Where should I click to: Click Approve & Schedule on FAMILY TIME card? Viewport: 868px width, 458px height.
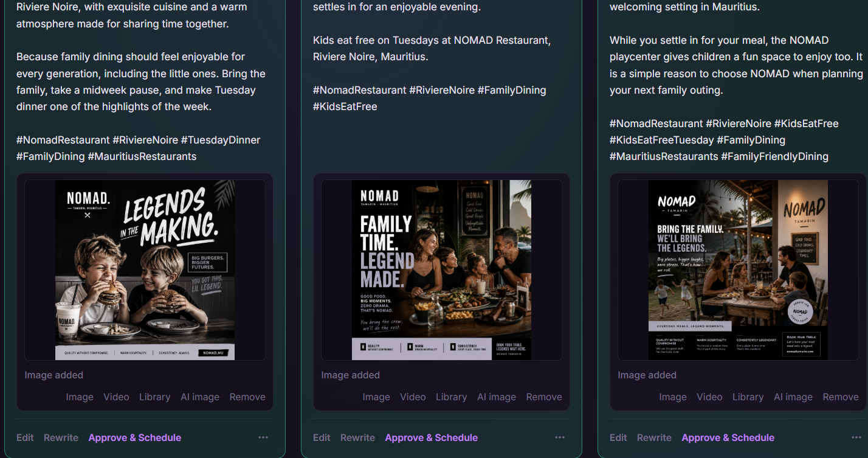[432, 437]
